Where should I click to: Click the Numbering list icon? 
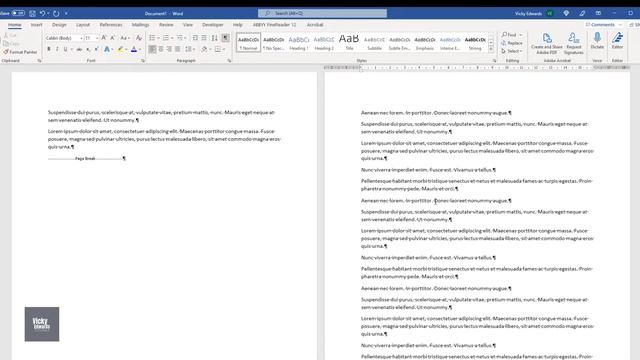(165, 38)
